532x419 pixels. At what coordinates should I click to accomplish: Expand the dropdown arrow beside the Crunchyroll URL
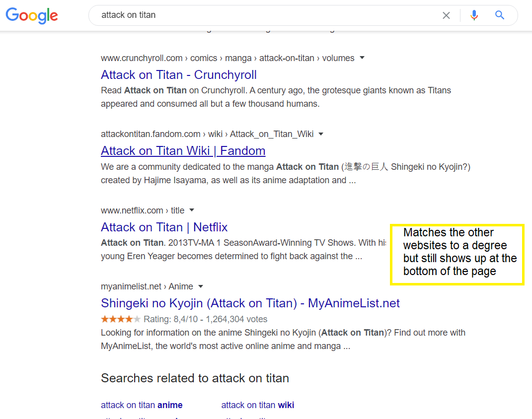(x=362, y=58)
